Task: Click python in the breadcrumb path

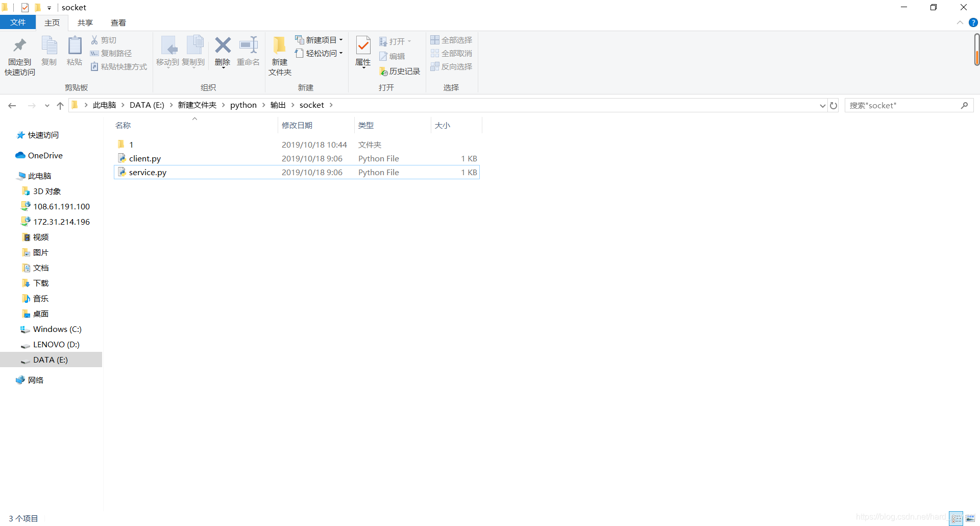Action: point(243,105)
